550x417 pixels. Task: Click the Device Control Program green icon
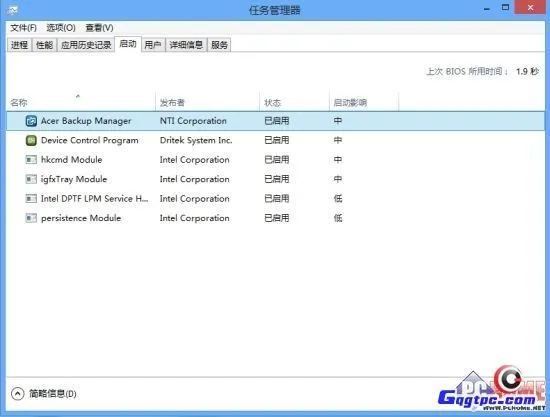(x=31, y=141)
